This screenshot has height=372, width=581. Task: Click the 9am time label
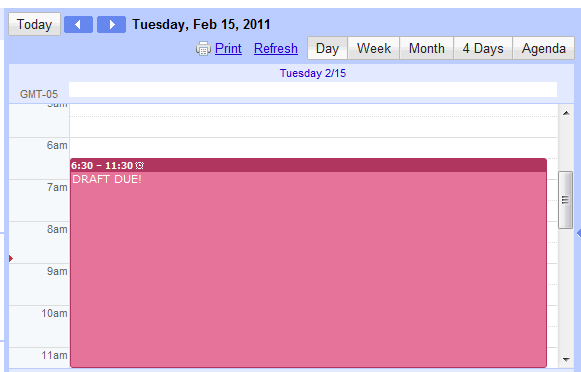pyautogui.click(x=57, y=271)
